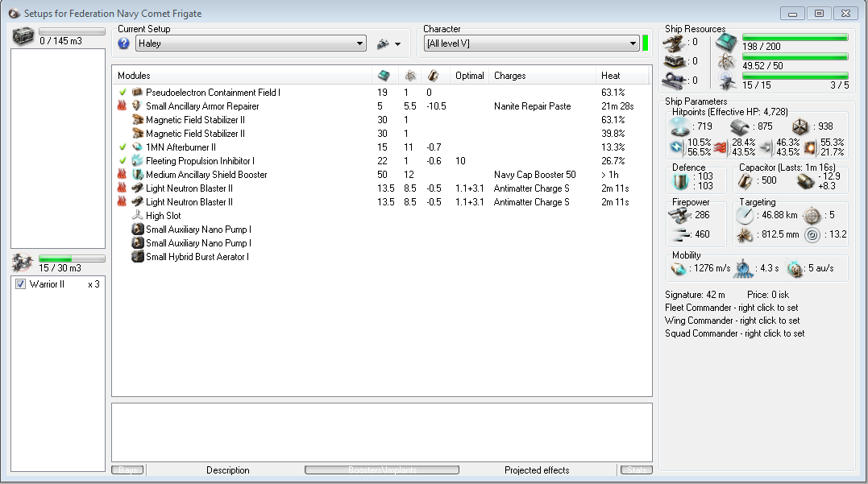Image resolution: width=868 pixels, height=484 pixels.
Task: Toggle overheat state of Medium Ancillary Shield Booster
Action: point(123,174)
